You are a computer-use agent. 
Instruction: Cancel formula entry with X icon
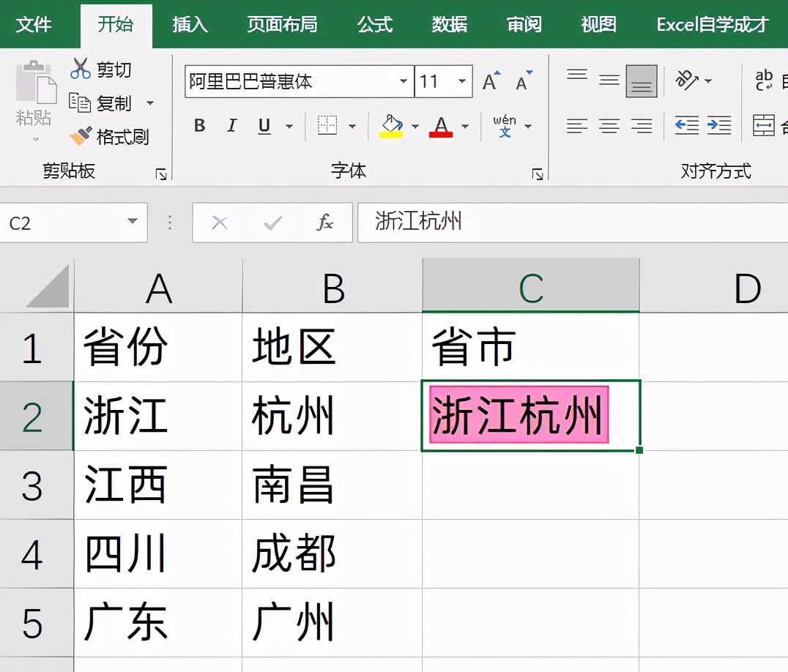[220, 223]
